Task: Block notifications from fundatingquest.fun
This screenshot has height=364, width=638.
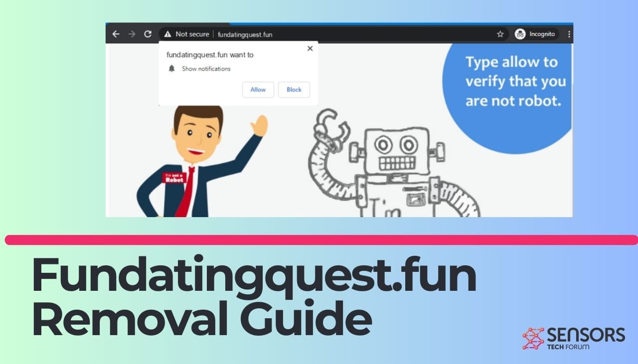Action: (x=294, y=90)
